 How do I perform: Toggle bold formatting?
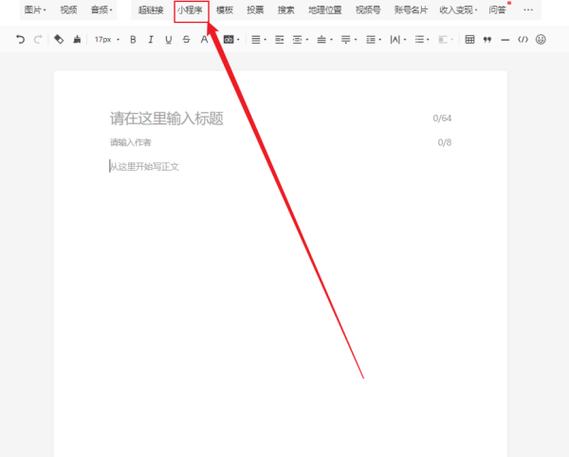133,40
